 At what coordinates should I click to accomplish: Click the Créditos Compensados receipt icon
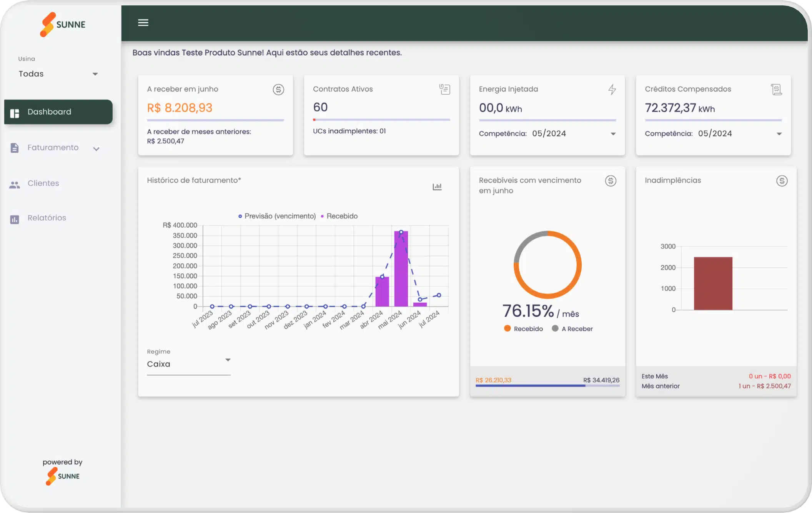pos(776,90)
